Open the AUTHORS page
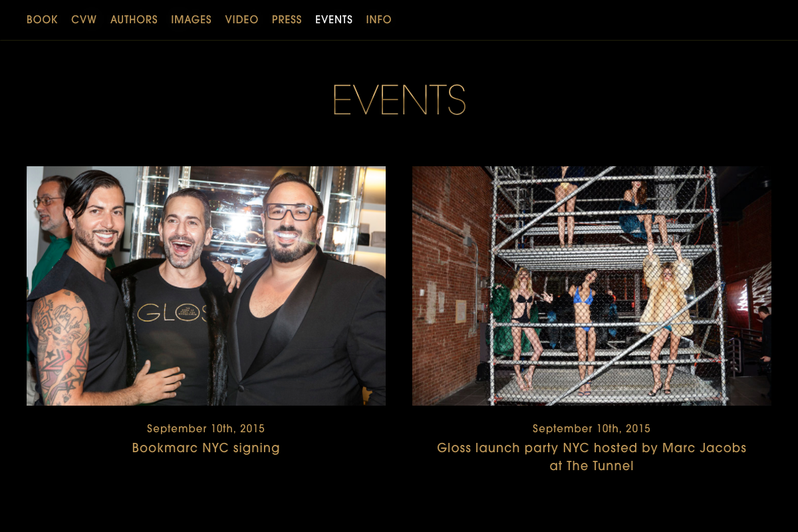This screenshot has width=798, height=532. tap(134, 20)
